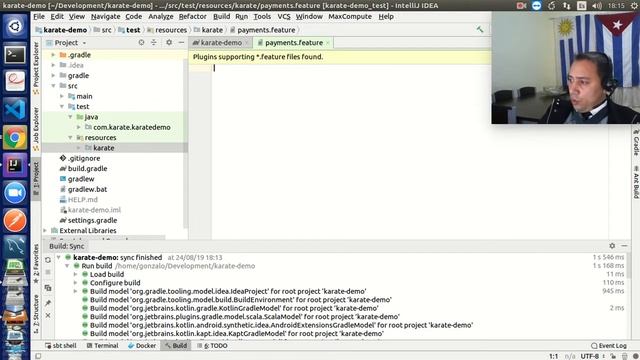Viewport: 640px width, 360px height.
Task: Collapse the resources folder
Action: [70, 138]
